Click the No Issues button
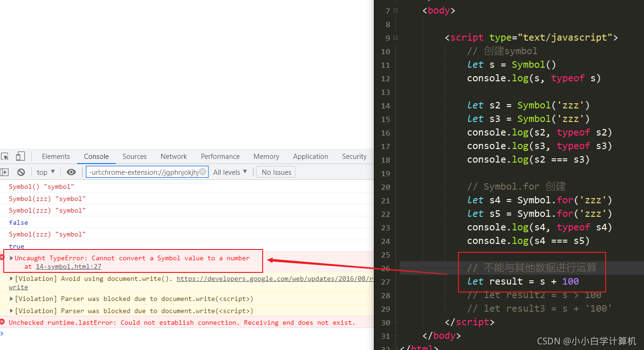 coord(276,172)
